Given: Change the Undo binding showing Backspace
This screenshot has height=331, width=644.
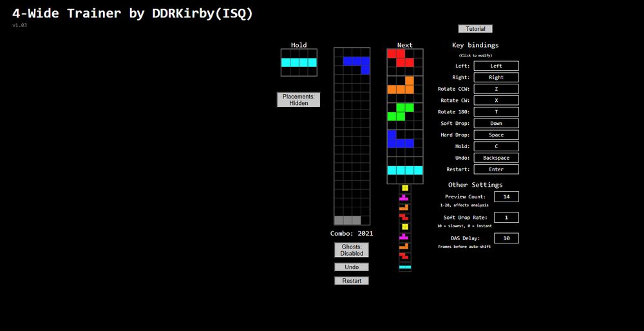Looking at the screenshot, I should click(x=496, y=158).
